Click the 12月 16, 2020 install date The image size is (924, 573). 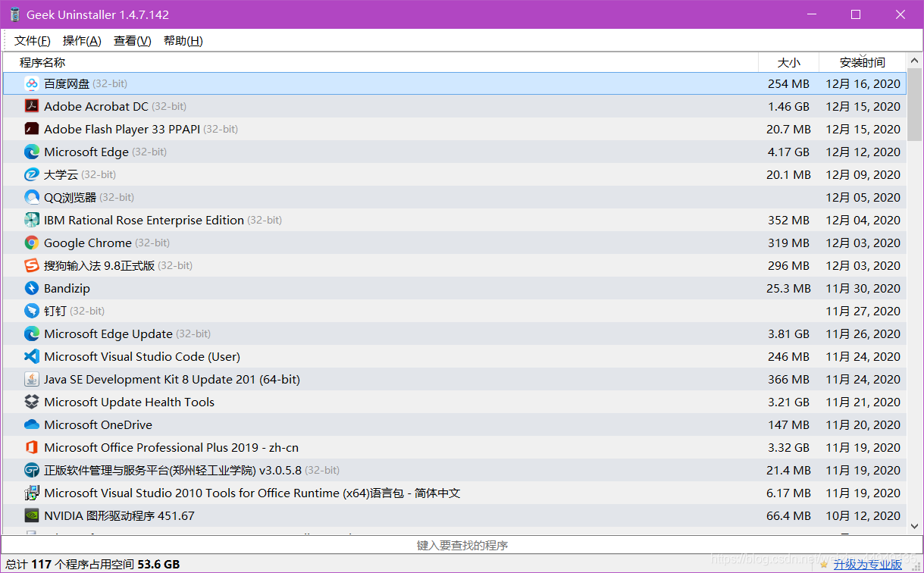pos(863,83)
